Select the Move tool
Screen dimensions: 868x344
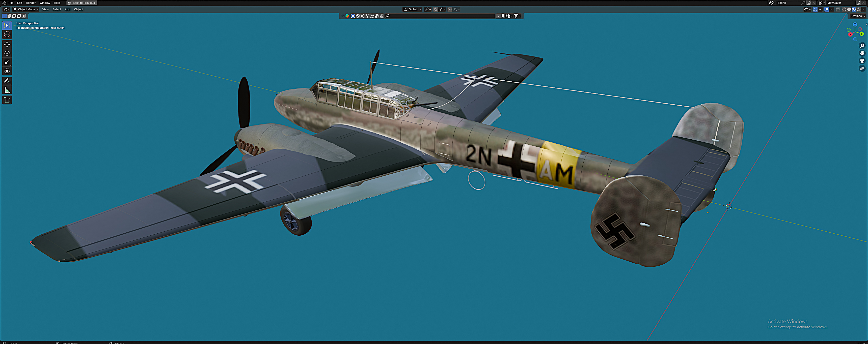pyautogui.click(x=7, y=44)
